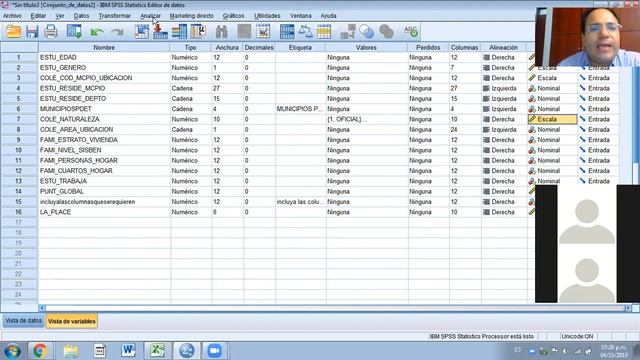Click Nominal measure cell of FAMI_ESTRATO_VIVIENDA
The height and width of the screenshot is (360, 640).
click(552, 140)
